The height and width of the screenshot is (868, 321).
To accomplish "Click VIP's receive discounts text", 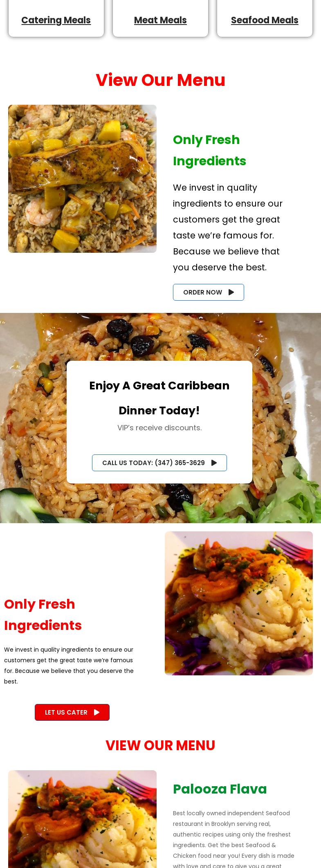I will 159,427.
